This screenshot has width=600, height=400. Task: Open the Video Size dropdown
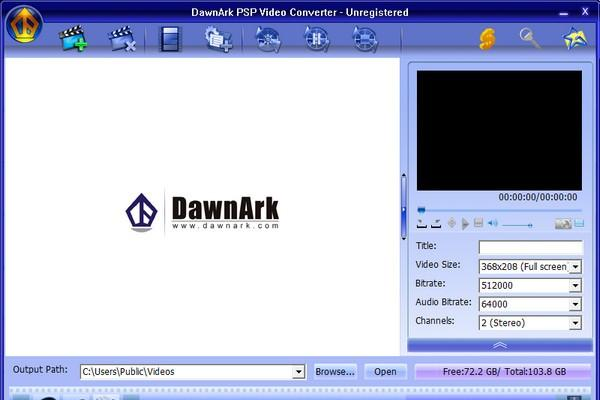(x=576, y=267)
